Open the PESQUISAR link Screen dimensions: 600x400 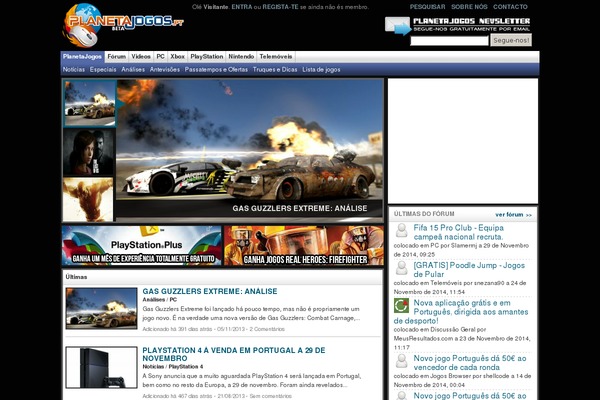coord(427,7)
